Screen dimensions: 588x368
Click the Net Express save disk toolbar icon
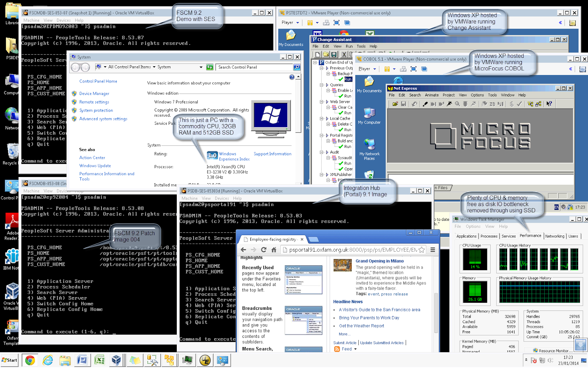pyautogui.click(x=404, y=104)
